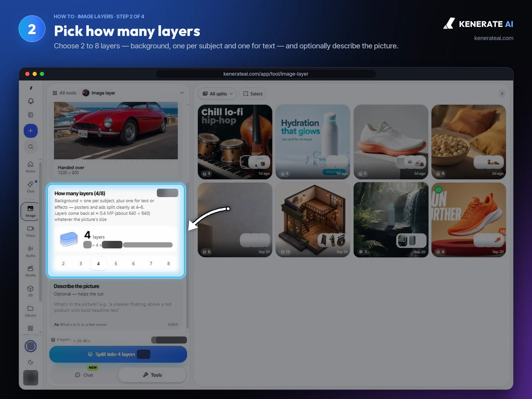Open the search magnifier in sidebar
This screenshot has height=399, width=532.
point(31,147)
